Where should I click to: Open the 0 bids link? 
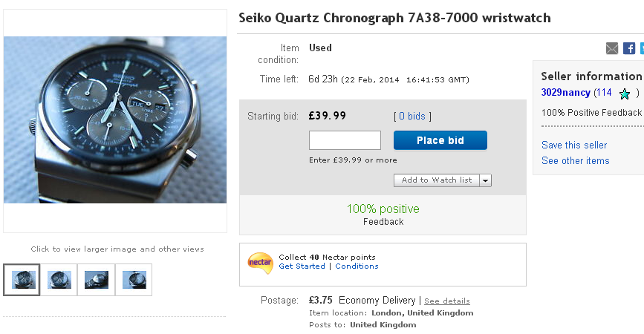pos(412,117)
